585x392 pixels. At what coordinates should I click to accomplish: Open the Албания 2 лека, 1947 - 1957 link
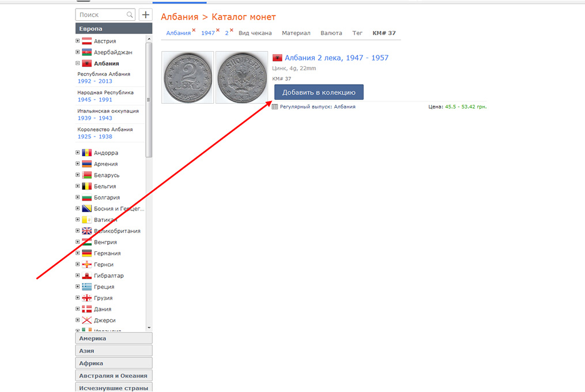point(337,58)
